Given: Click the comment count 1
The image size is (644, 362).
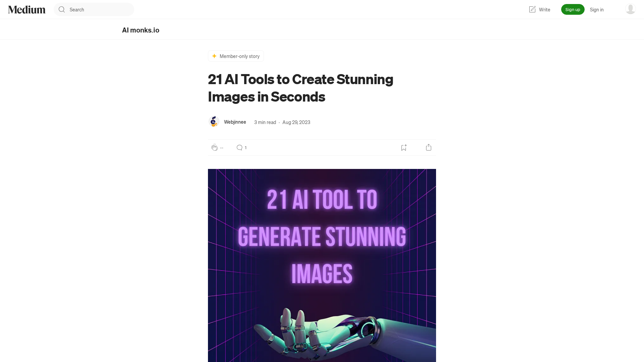Looking at the screenshot, I should click(x=246, y=147).
